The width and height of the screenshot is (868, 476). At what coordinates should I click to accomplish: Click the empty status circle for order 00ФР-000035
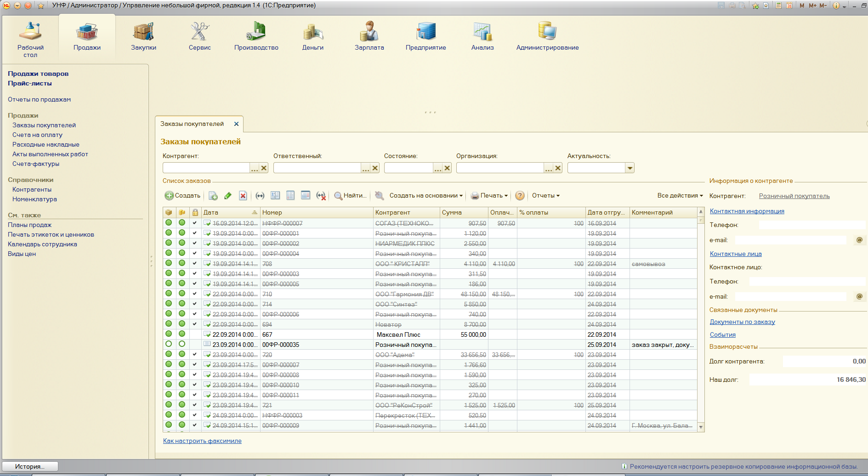(x=169, y=344)
